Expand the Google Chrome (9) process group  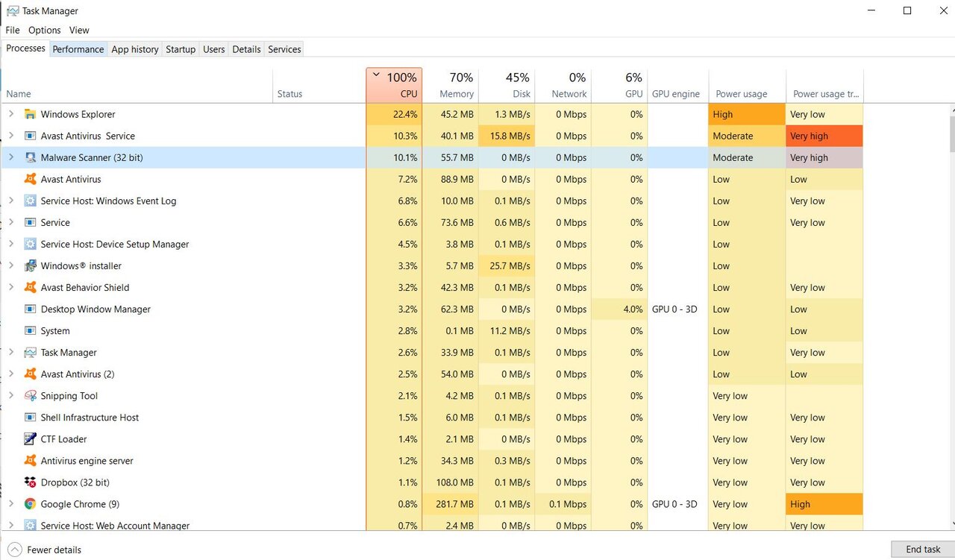(x=10, y=504)
